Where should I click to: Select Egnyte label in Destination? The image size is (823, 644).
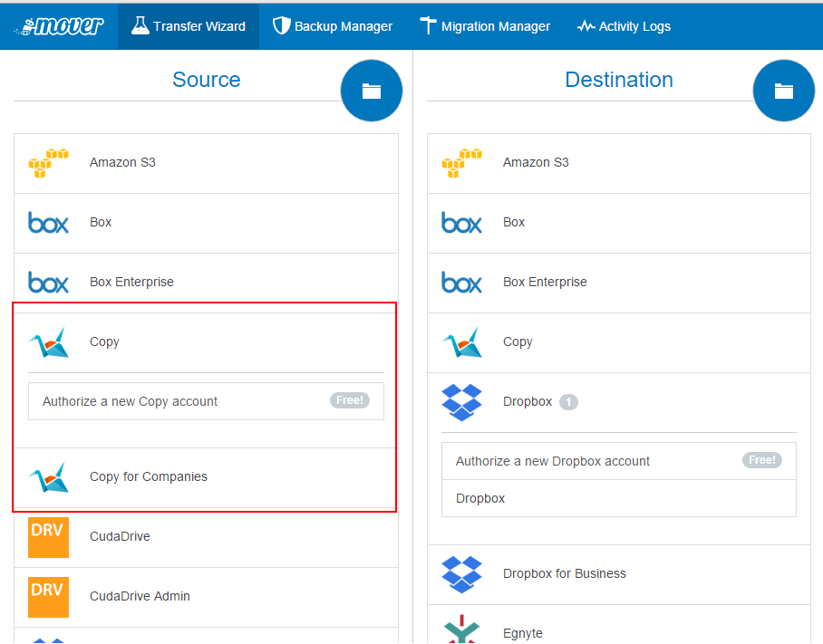point(523,633)
